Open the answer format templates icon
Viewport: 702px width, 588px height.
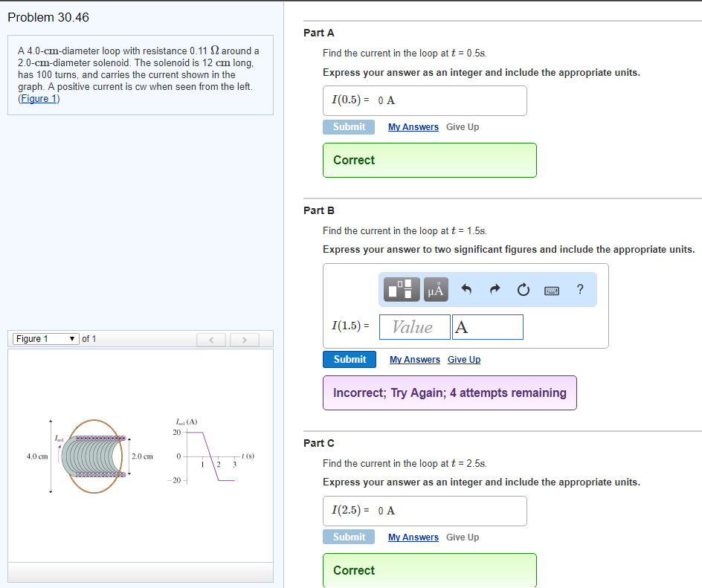click(400, 290)
